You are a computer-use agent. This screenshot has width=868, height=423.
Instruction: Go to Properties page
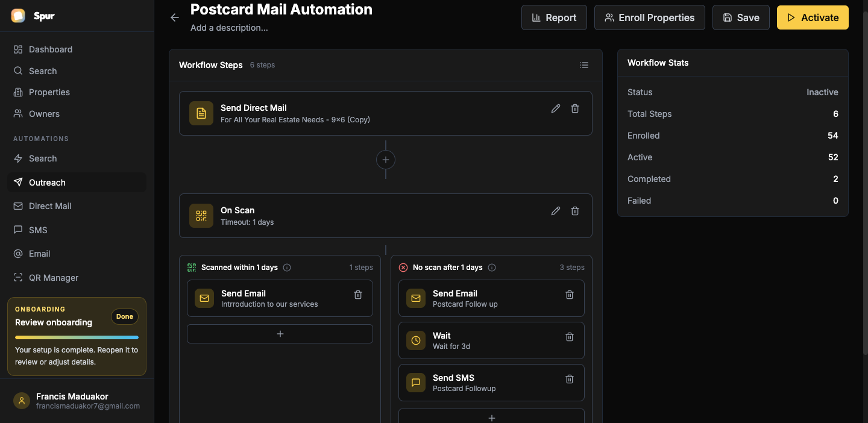(77, 92)
